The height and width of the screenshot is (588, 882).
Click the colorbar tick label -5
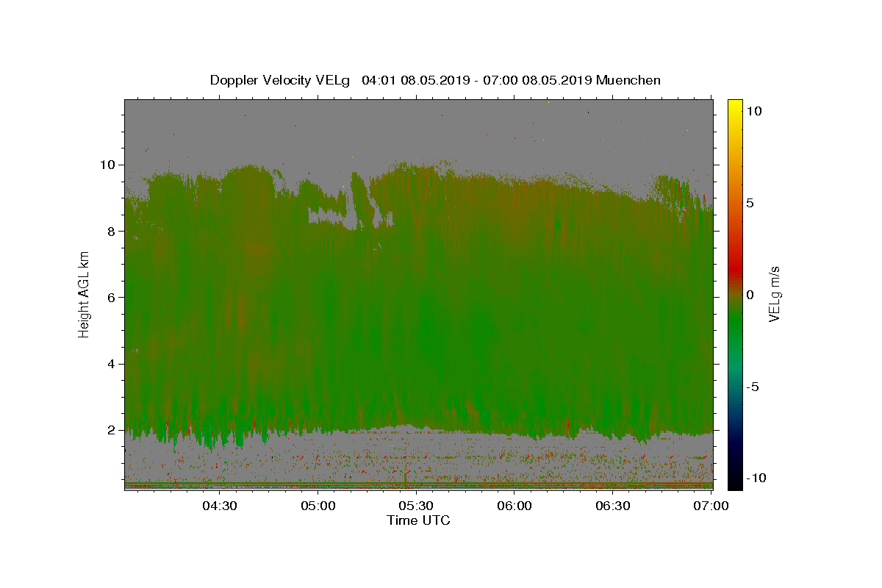coord(753,387)
